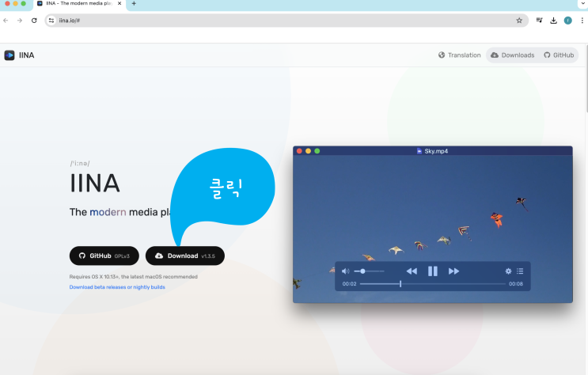Click the black GitHub GPLv3 button

pyautogui.click(x=104, y=256)
